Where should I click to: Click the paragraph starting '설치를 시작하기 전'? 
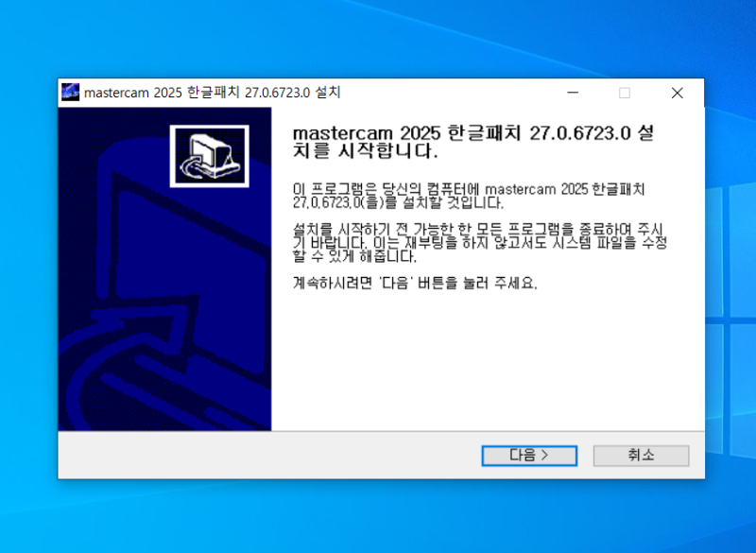480,243
